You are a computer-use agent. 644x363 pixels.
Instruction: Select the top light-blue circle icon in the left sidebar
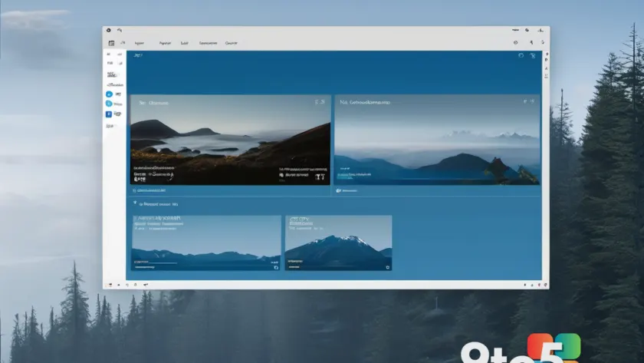pyautogui.click(x=109, y=94)
